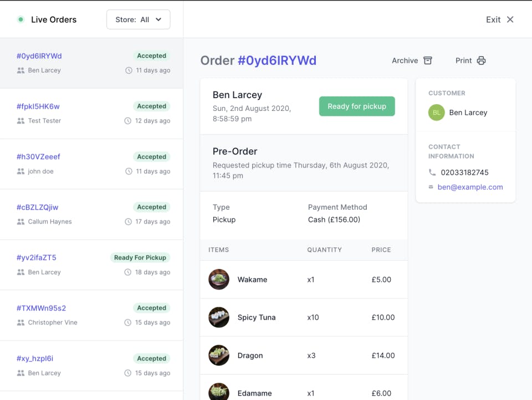This screenshot has height=400, width=532.
Task: Click the green Live Orders status dot
Action: 21,19
